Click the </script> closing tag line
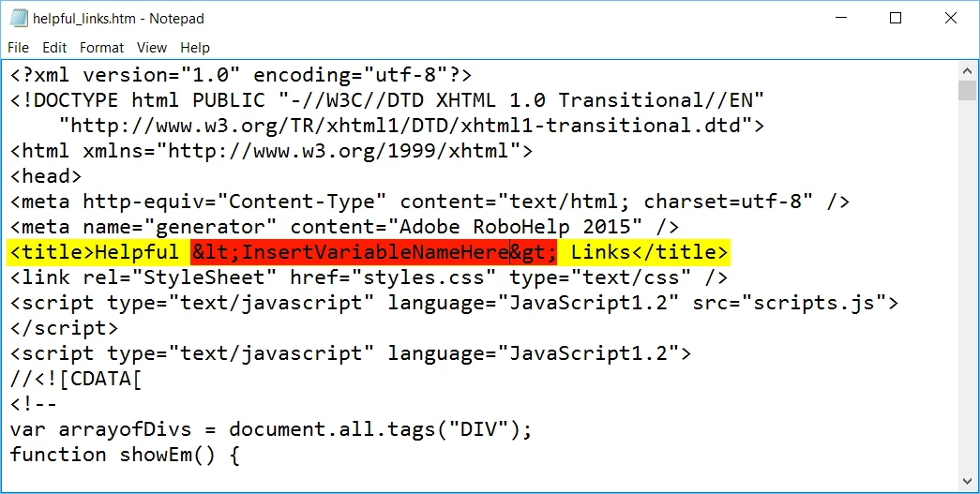The image size is (980, 494). pos(64,328)
